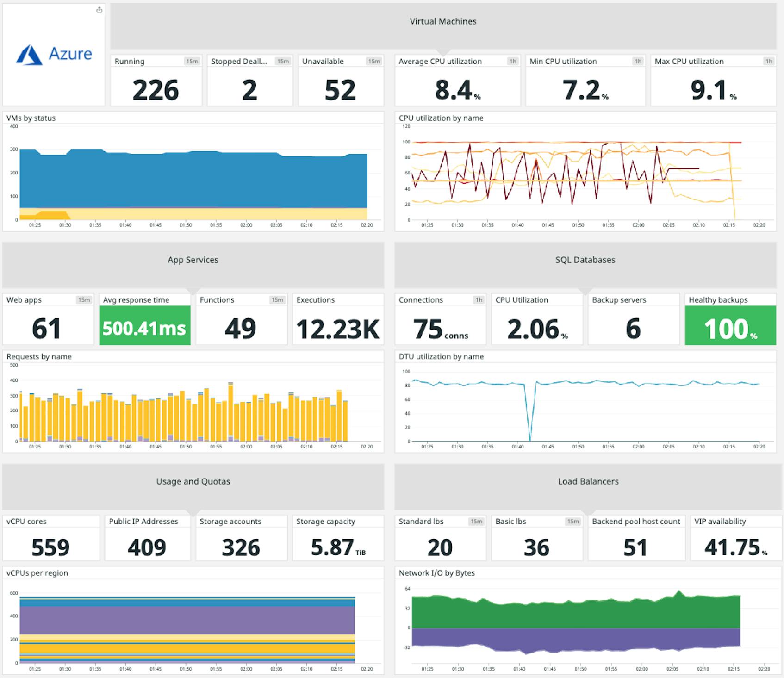Select the Azure logo image
This screenshot has height=678, width=784.
(54, 55)
